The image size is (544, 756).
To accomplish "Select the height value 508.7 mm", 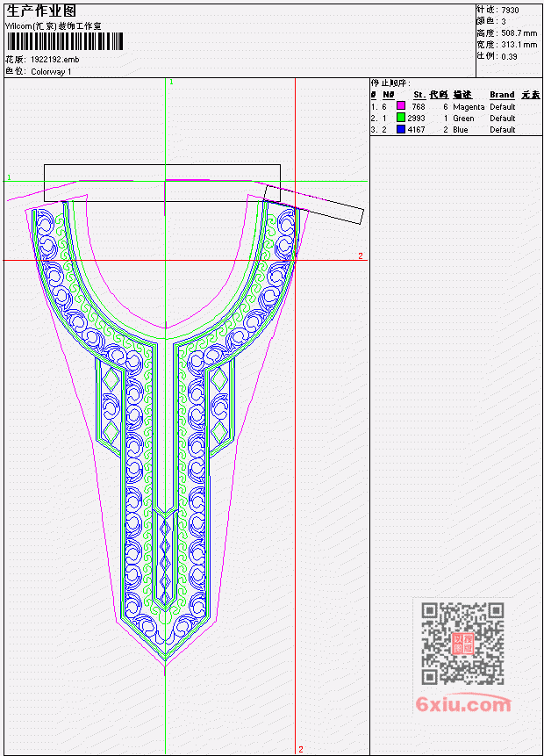I will 519,33.
